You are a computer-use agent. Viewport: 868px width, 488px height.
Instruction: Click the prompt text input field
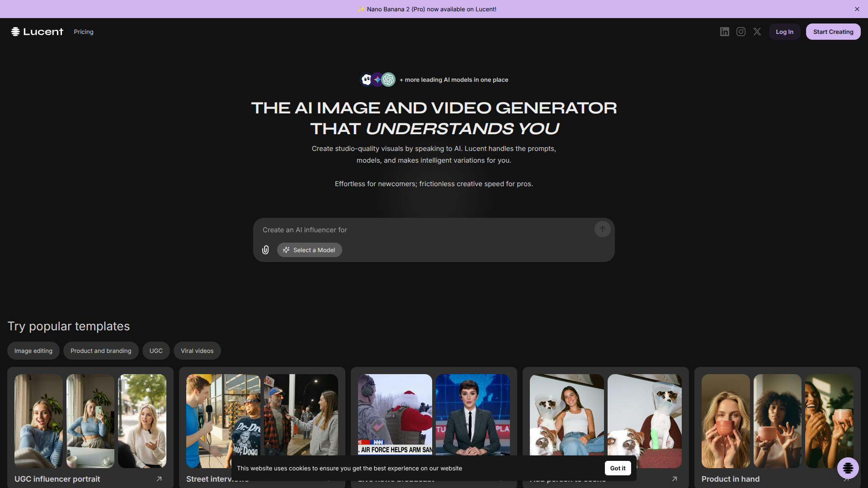pyautogui.click(x=425, y=230)
